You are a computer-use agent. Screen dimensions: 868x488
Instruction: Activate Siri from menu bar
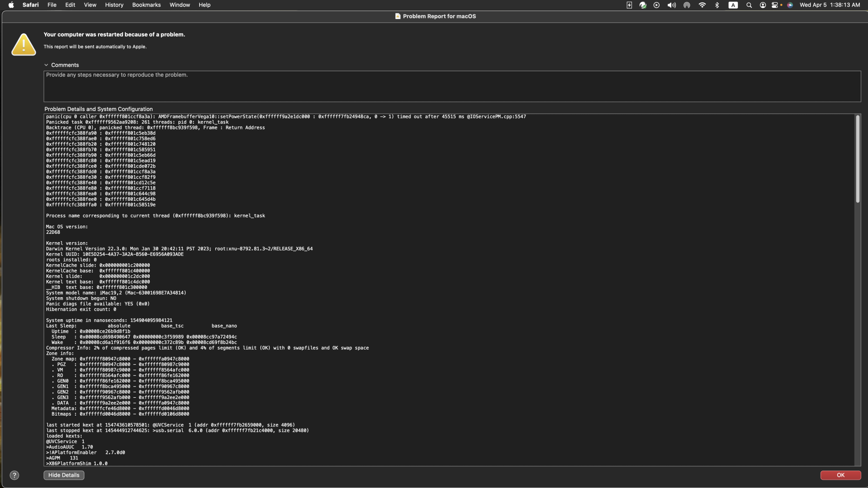[x=790, y=5]
